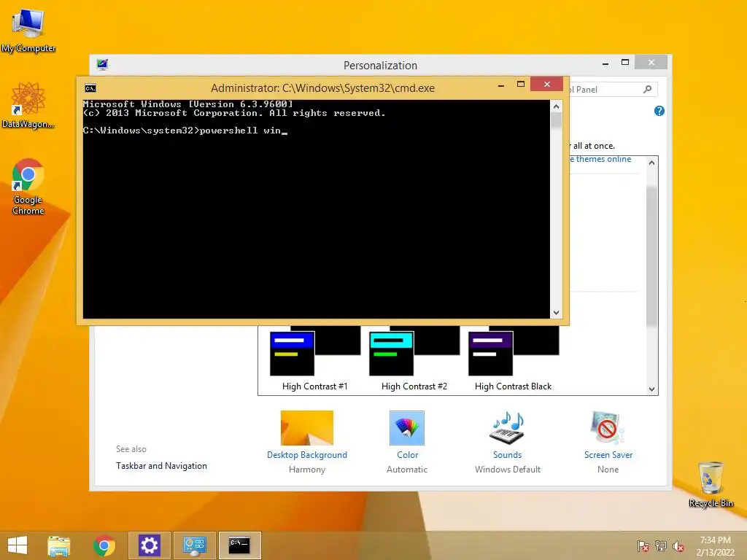Click the Personalization window title icon
Viewport: 747px width, 560px height.
point(102,64)
